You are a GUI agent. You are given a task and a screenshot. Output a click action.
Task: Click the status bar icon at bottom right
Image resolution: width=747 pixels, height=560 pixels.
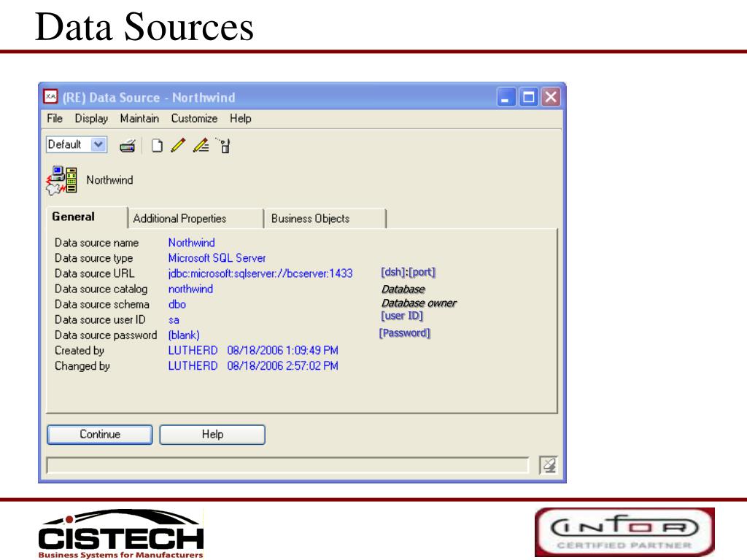click(549, 465)
